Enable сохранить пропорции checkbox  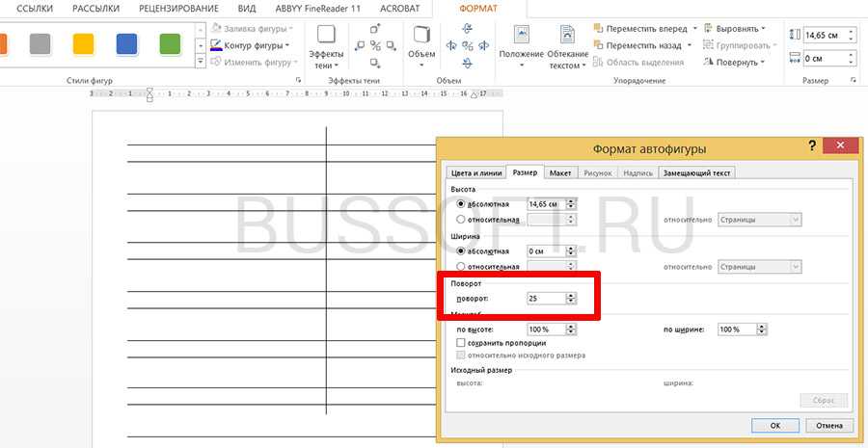[x=461, y=342]
